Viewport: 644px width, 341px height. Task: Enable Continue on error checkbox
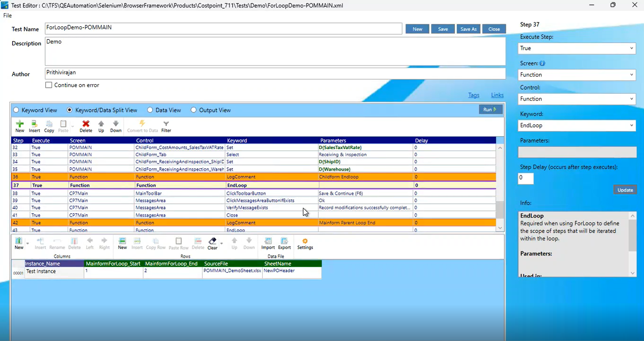tap(49, 85)
